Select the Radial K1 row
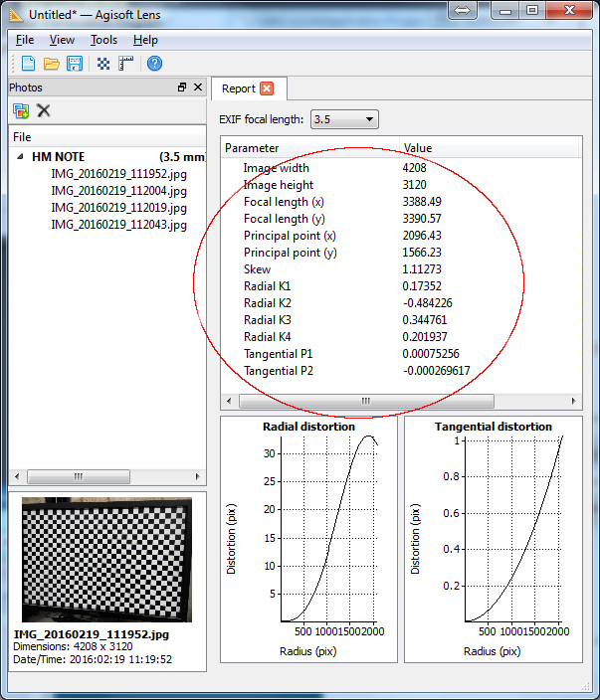This screenshot has width=600, height=700. click(x=401, y=286)
